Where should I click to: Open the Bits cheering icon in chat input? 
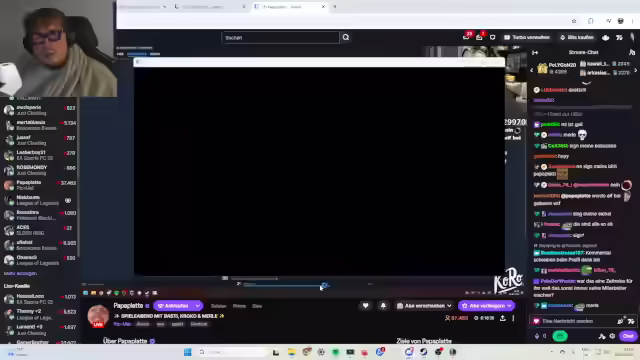point(620,321)
